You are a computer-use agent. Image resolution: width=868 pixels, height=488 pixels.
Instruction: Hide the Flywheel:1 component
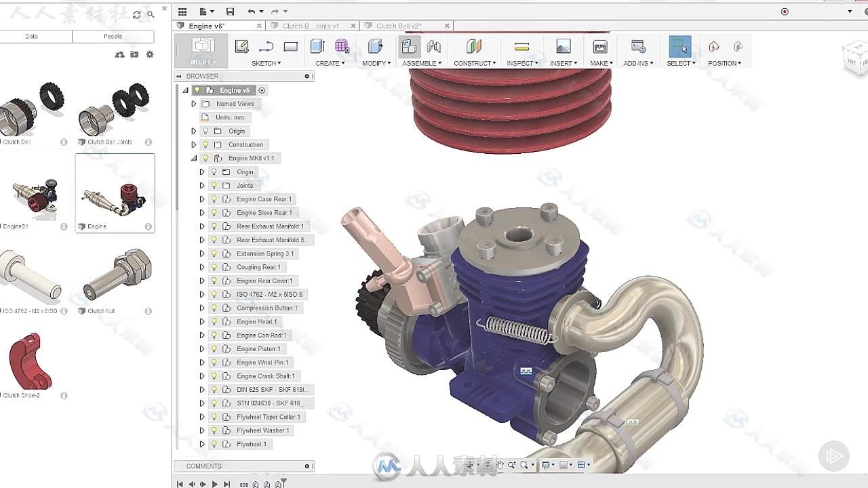[x=214, y=444]
